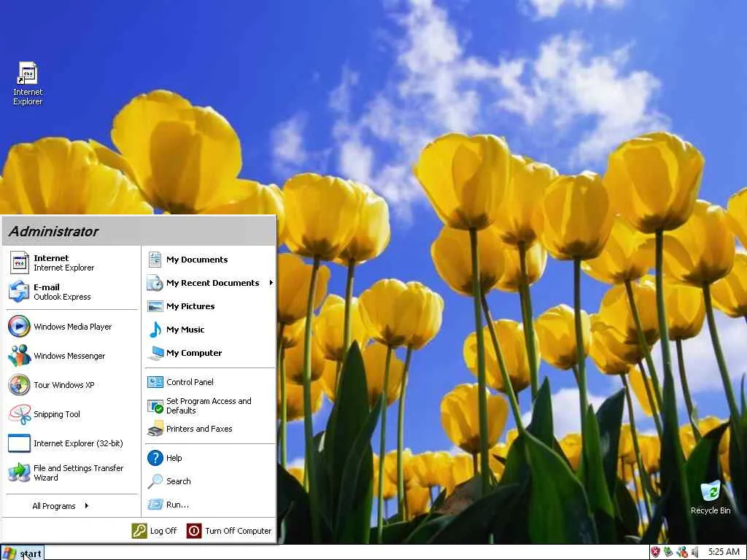Open My Documents folder

click(x=209, y=260)
